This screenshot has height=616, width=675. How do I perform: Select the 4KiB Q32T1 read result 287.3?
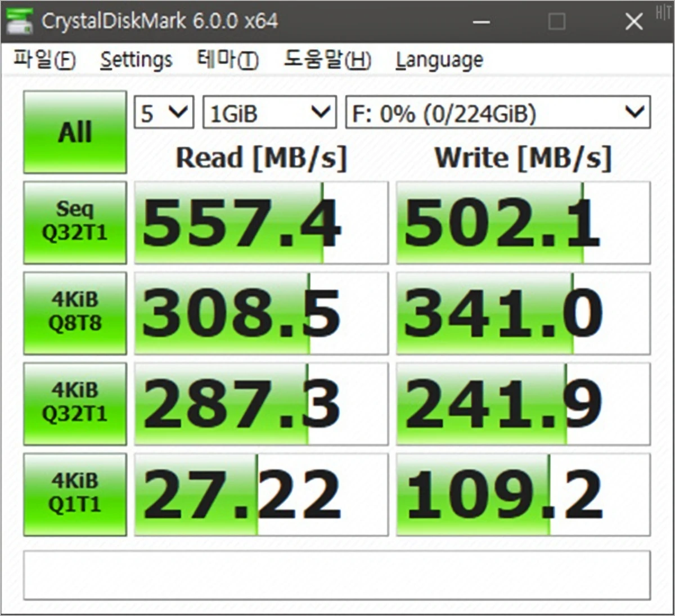point(261,404)
